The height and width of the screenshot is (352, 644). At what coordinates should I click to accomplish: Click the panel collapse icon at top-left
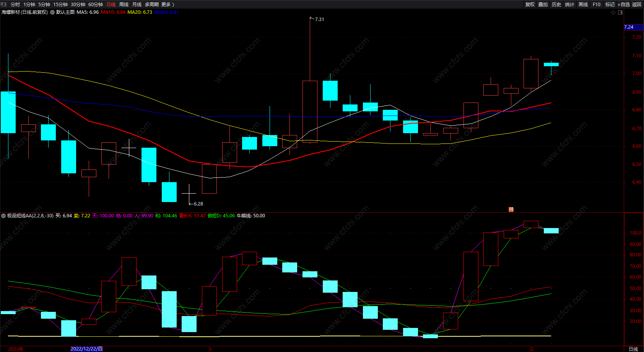click(4, 4)
